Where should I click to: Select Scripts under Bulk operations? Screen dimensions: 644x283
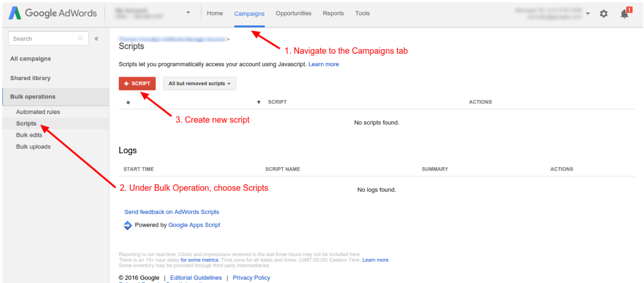pos(26,123)
